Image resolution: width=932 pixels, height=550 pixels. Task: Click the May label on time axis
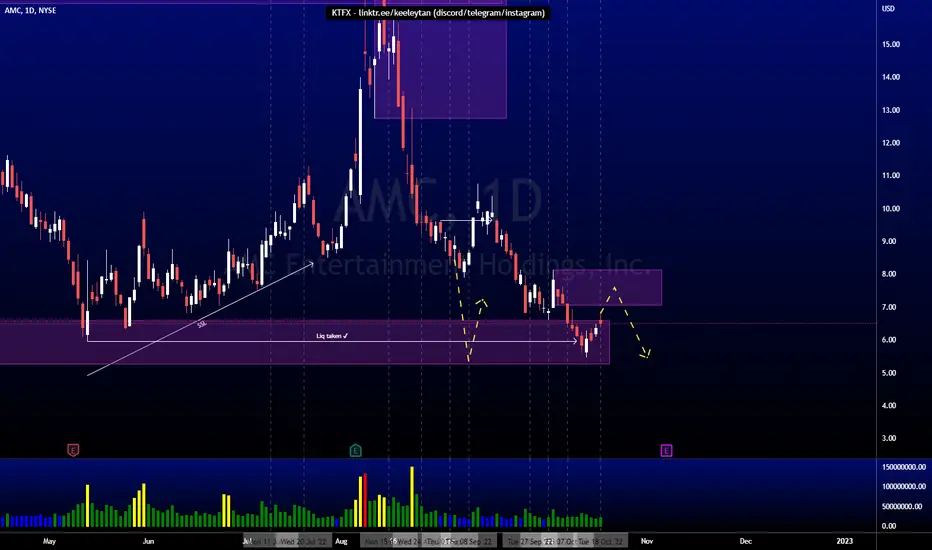(49, 541)
